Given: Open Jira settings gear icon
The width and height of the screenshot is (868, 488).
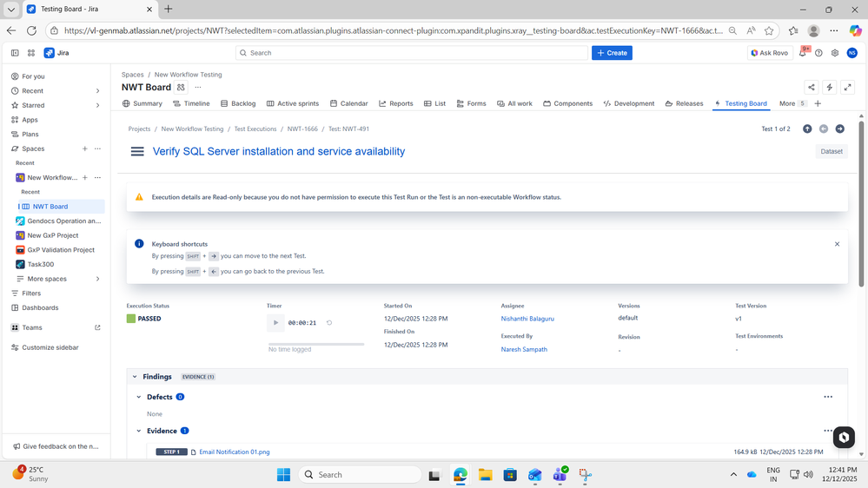Looking at the screenshot, I should click(835, 53).
